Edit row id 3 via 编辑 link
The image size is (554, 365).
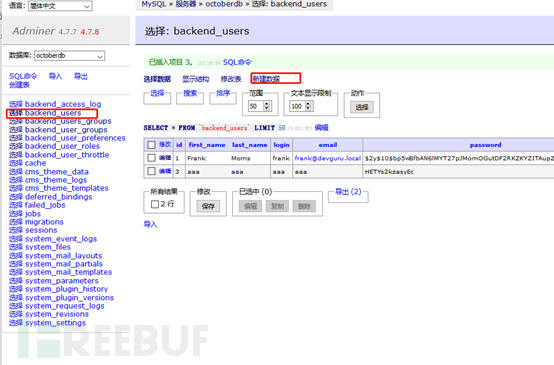(x=165, y=171)
